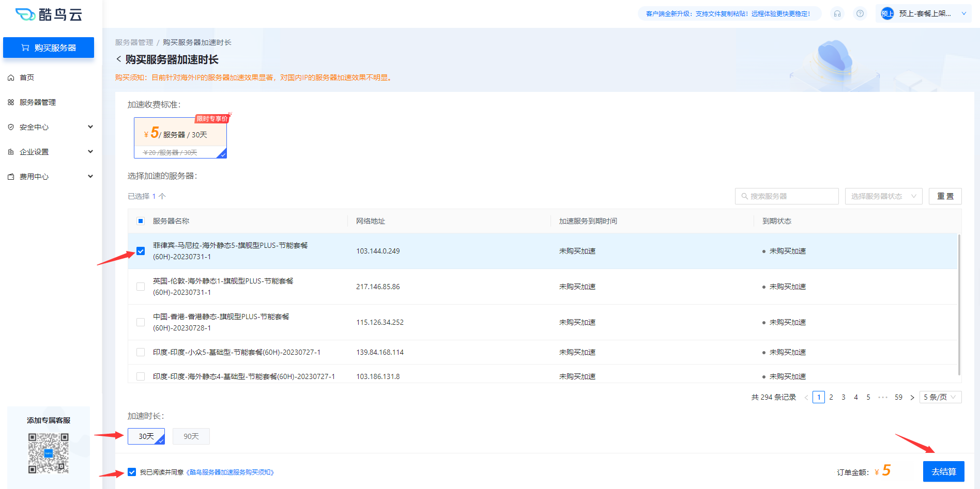The width and height of the screenshot is (980, 489).
Task: Select the 30天 duration option
Action: [x=146, y=436]
